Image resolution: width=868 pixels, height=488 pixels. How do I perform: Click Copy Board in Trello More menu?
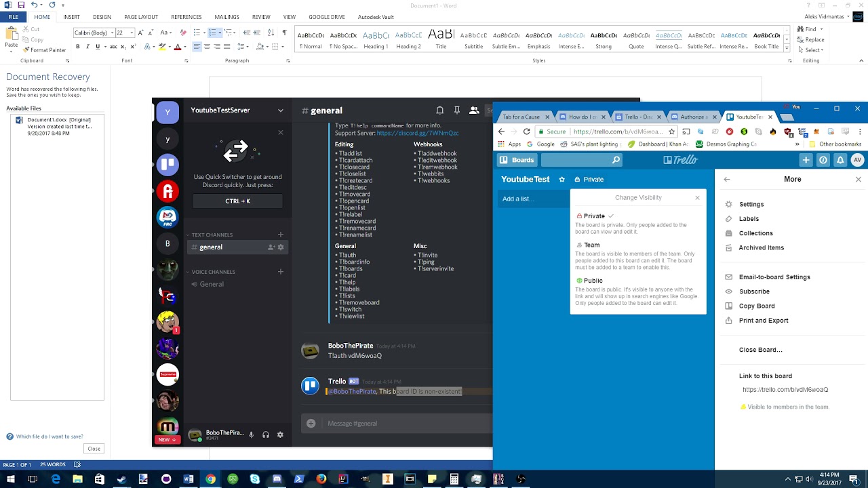pos(757,306)
